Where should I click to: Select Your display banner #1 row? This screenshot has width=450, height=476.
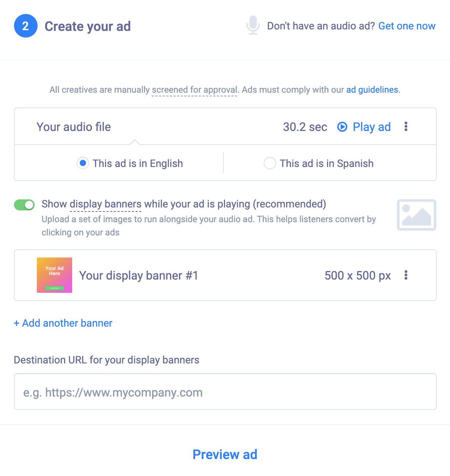tap(138, 275)
